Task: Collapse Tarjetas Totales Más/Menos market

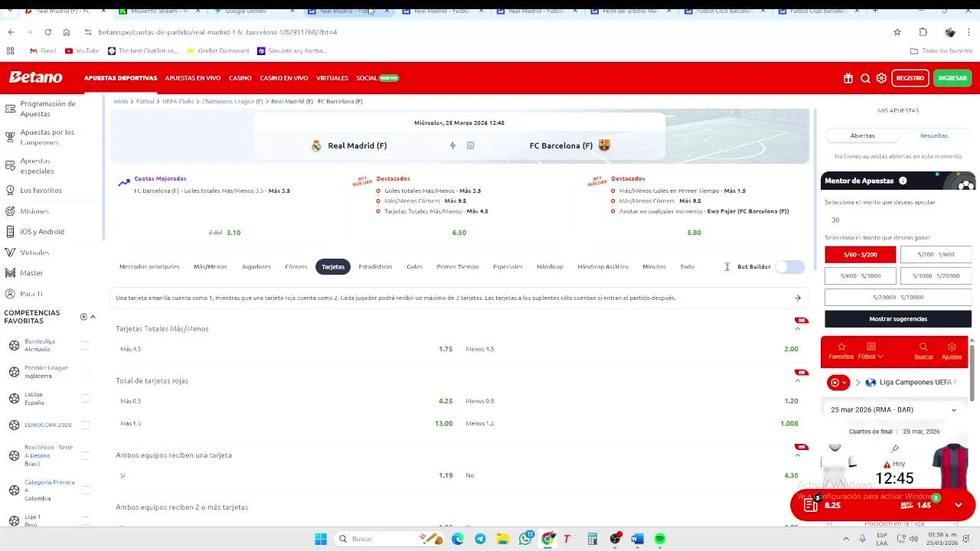Action: point(797,328)
